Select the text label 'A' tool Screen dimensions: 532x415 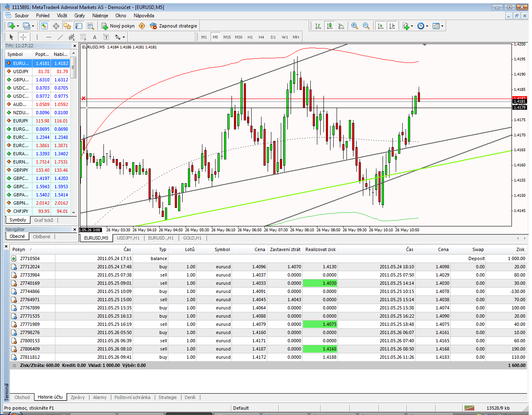(94, 37)
